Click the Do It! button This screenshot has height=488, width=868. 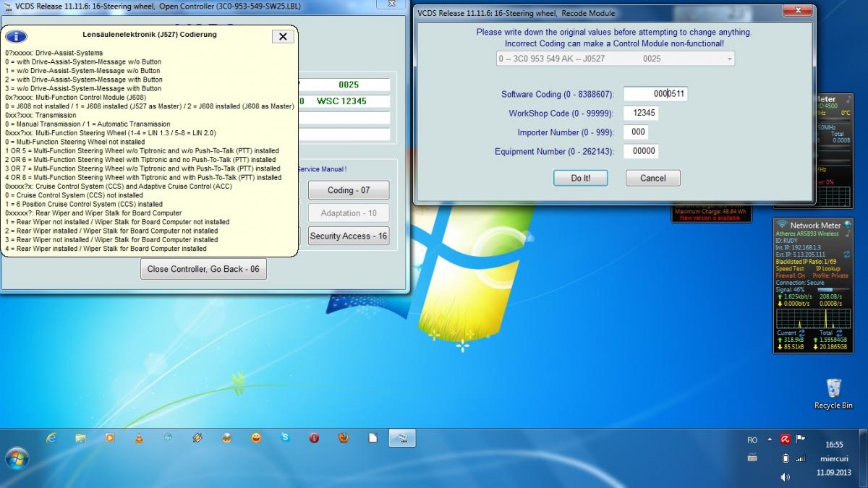click(x=580, y=178)
